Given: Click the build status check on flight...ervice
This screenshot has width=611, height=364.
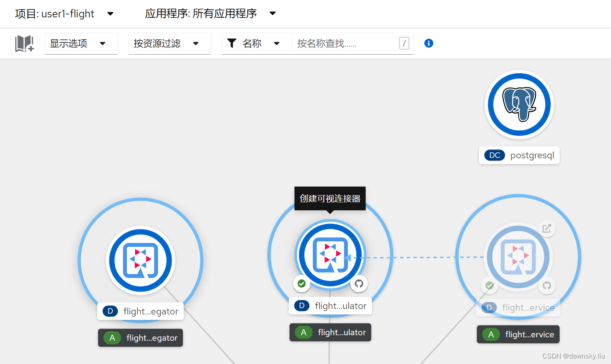Looking at the screenshot, I should tap(489, 286).
